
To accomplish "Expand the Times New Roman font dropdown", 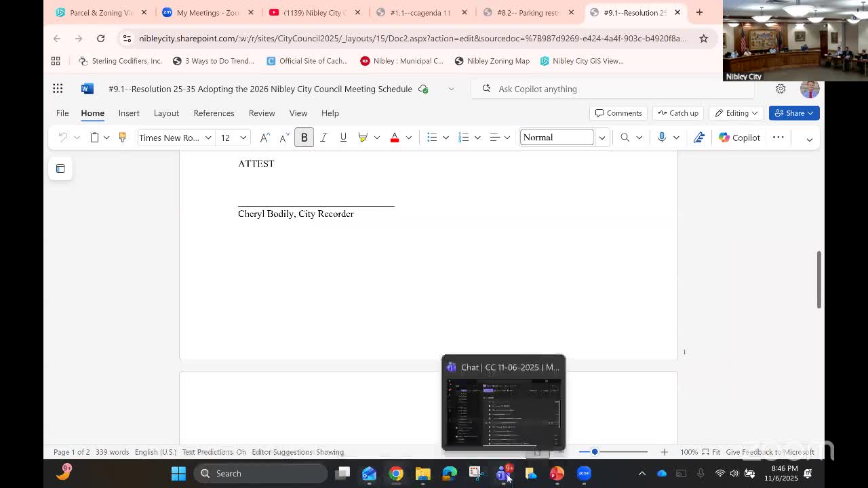I will (x=208, y=138).
